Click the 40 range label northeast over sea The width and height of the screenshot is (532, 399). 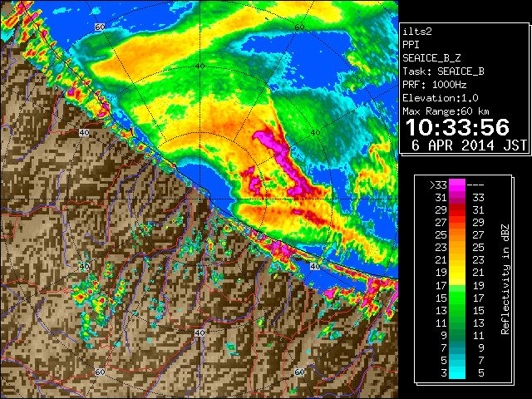tap(315, 133)
